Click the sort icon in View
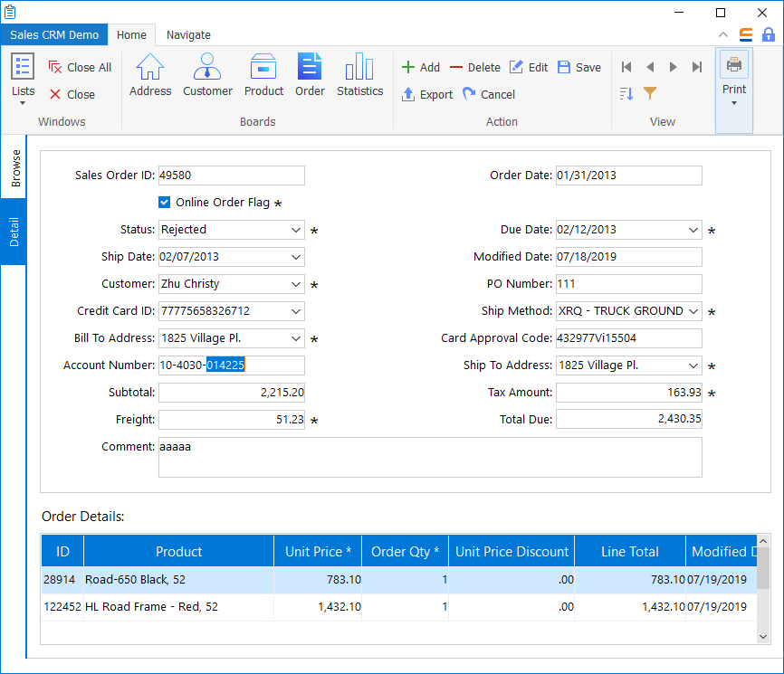 click(626, 93)
